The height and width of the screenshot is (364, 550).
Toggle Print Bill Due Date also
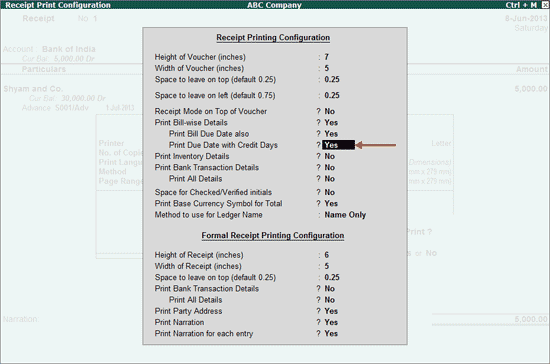[x=331, y=134]
